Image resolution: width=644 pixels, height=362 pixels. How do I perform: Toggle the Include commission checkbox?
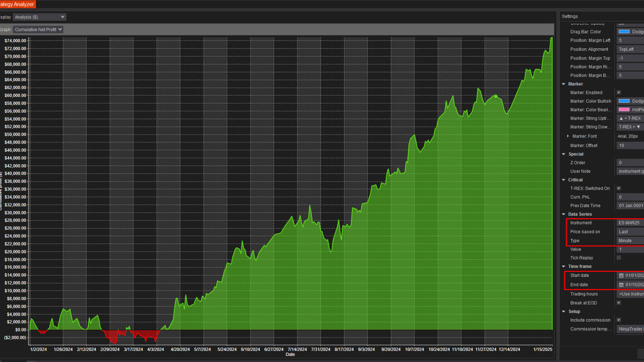point(619,320)
